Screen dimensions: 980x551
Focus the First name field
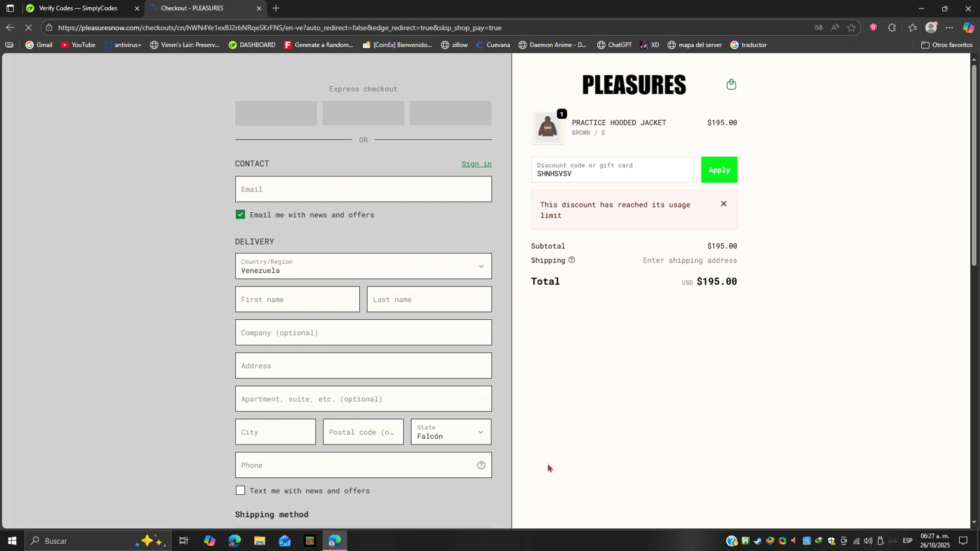297,300
